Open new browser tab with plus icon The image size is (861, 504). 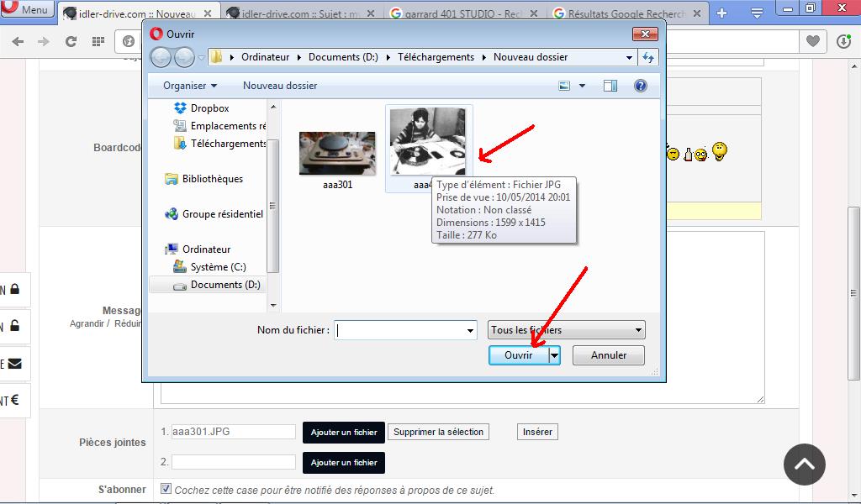[x=721, y=13]
